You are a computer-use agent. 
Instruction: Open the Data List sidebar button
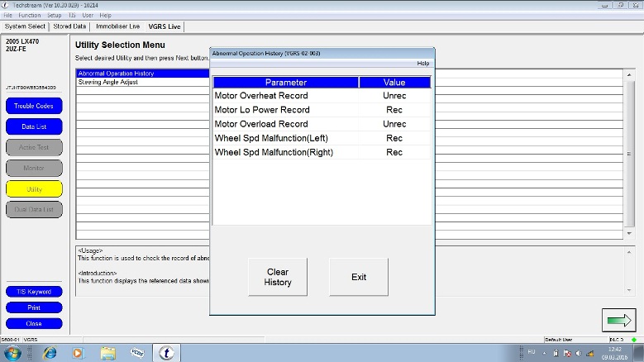(34, 126)
